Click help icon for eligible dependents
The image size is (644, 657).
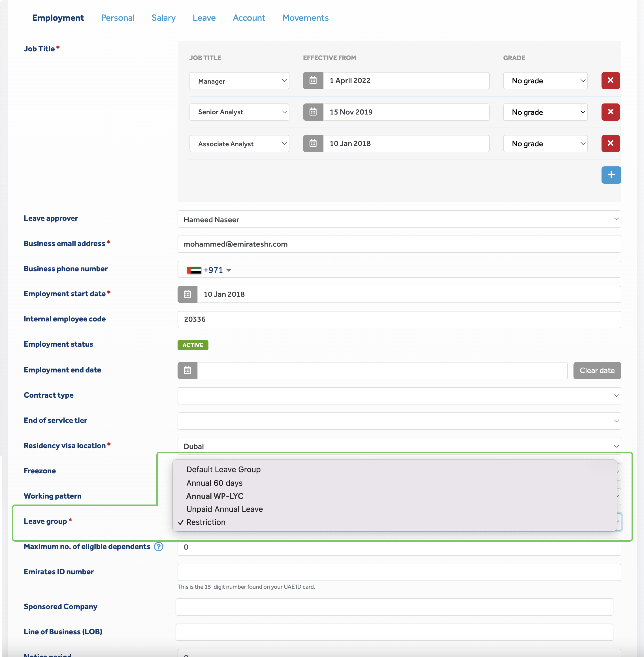click(158, 547)
